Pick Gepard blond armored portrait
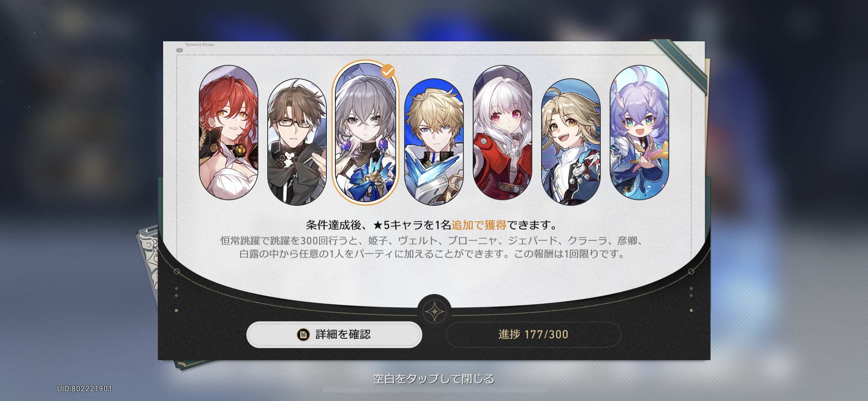 434,142
